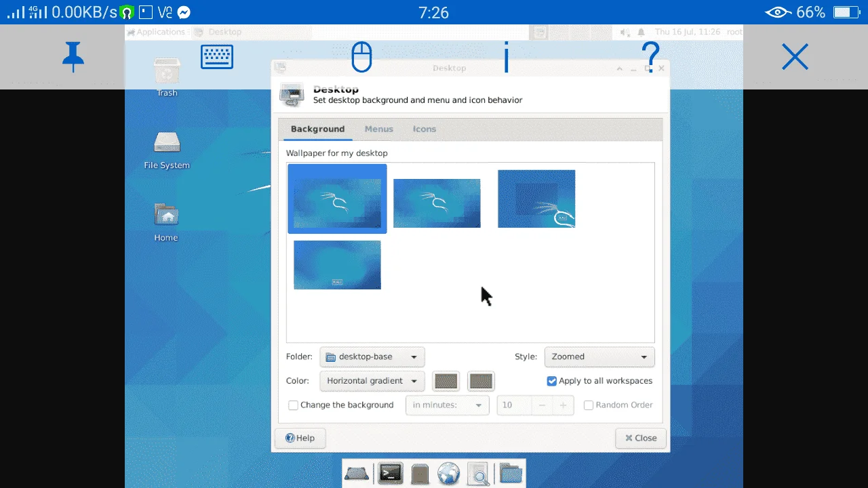
Task: Open the folder icon in dock
Action: (x=511, y=474)
